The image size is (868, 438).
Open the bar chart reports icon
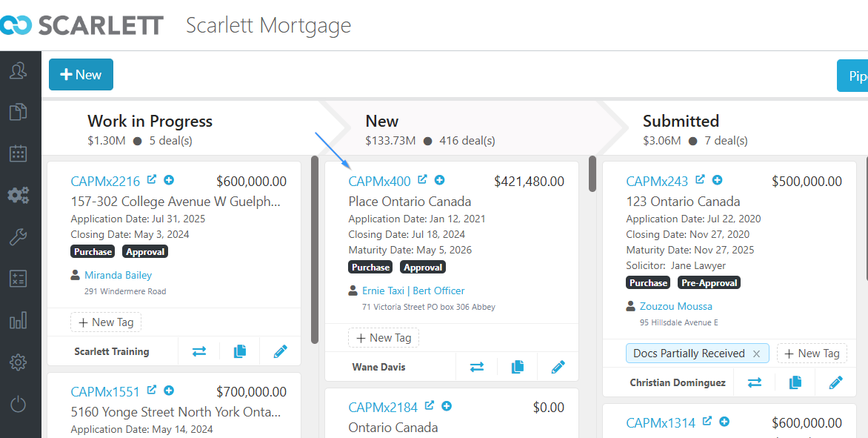[x=19, y=320]
